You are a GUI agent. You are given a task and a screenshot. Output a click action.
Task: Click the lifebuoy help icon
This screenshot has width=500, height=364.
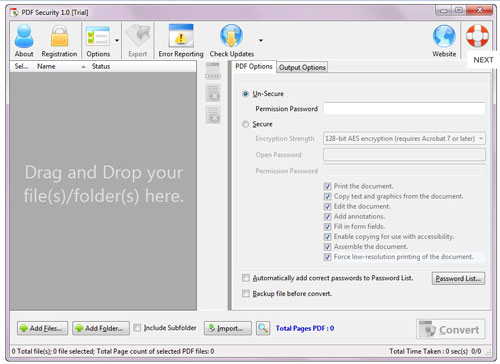click(477, 36)
